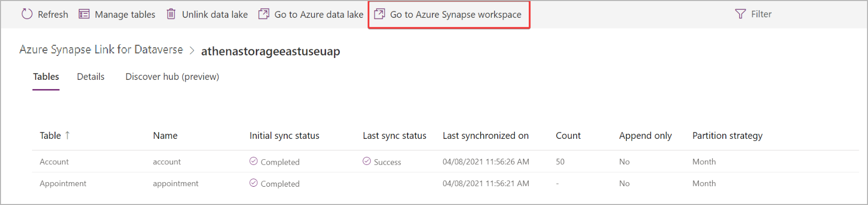Click the Partition strategy column header
This screenshot has height=205, width=868.
point(727,136)
